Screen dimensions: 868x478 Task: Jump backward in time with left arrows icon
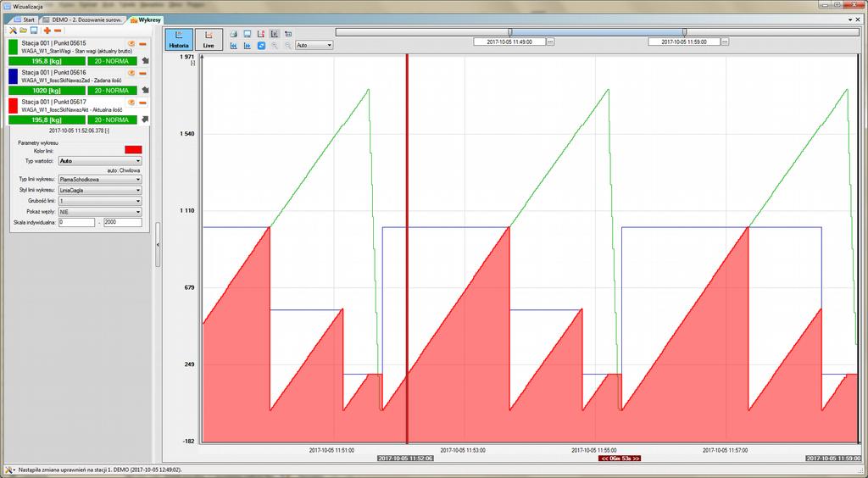coord(234,46)
